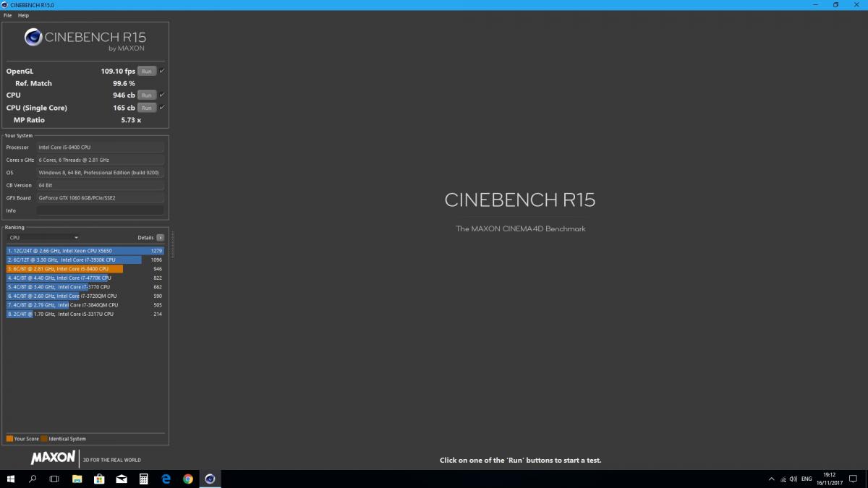Click the Identical System legend swatch
The image size is (868, 488).
point(44,439)
